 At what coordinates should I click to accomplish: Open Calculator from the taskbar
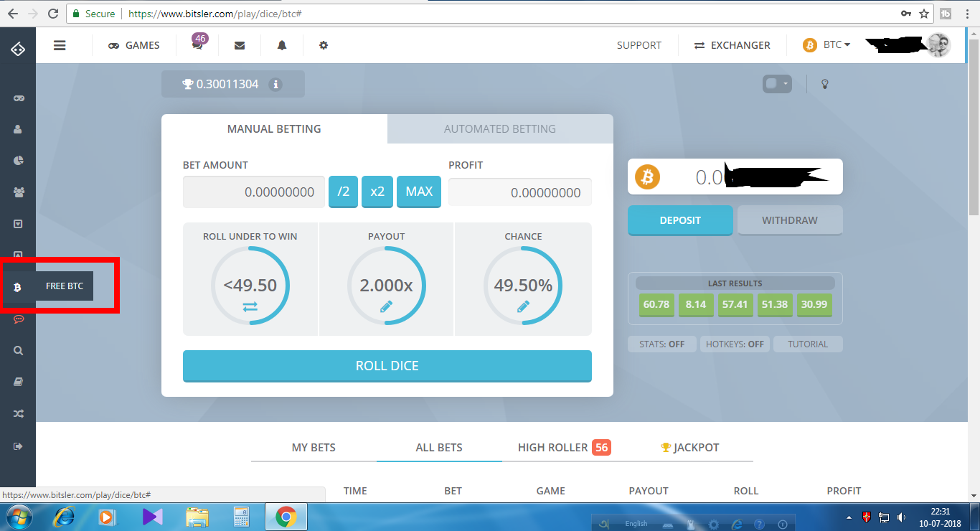[241, 517]
